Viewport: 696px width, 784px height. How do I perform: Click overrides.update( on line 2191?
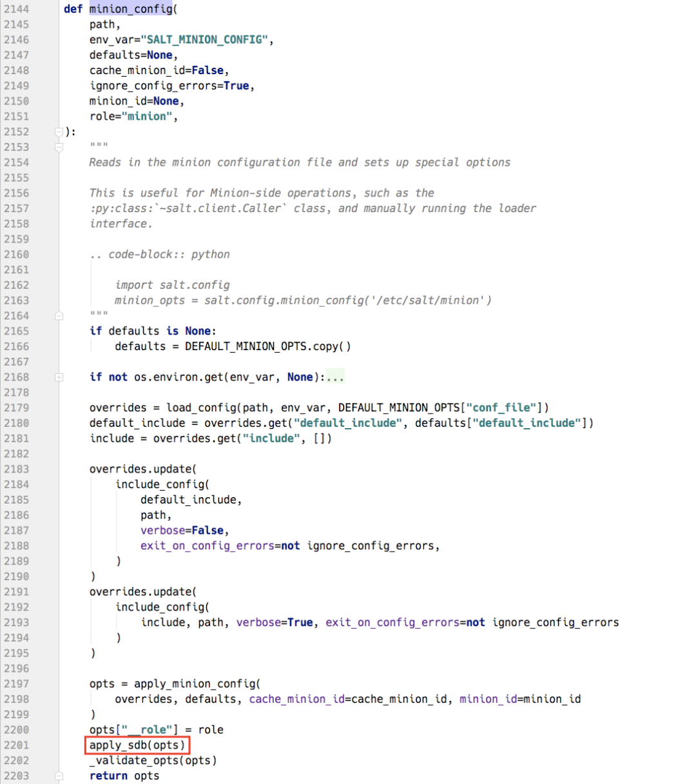pyautogui.click(x=143, y=592)
